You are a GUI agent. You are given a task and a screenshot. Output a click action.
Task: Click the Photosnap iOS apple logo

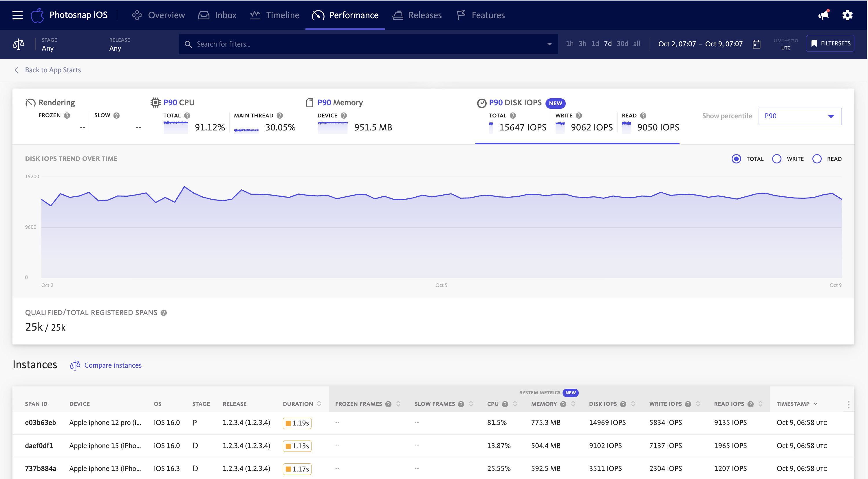37,15
